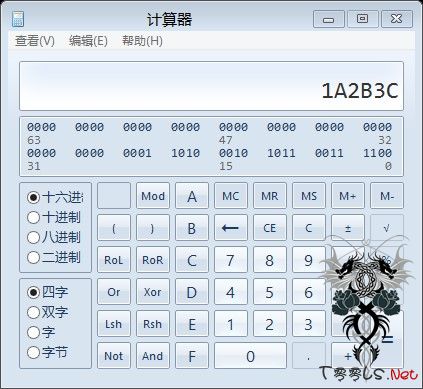Click the Xor bitwise button
Viewport: 423px width, 389px height.
point(153,292)
